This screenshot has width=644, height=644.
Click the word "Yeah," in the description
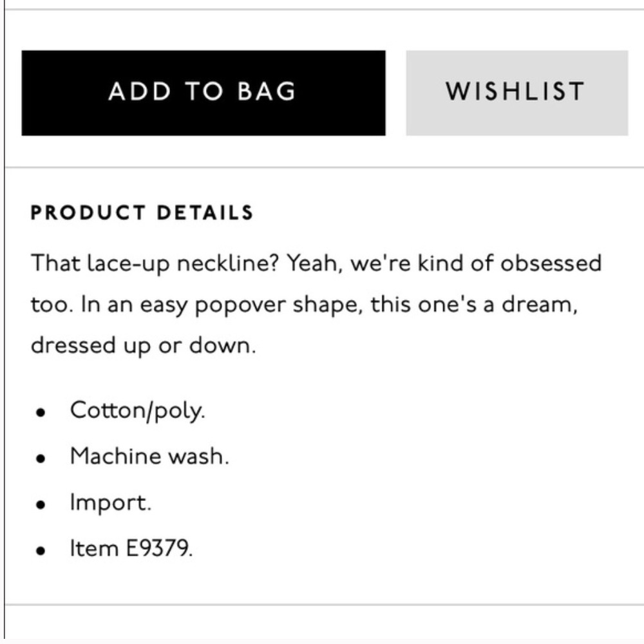[x=315, y=263]
